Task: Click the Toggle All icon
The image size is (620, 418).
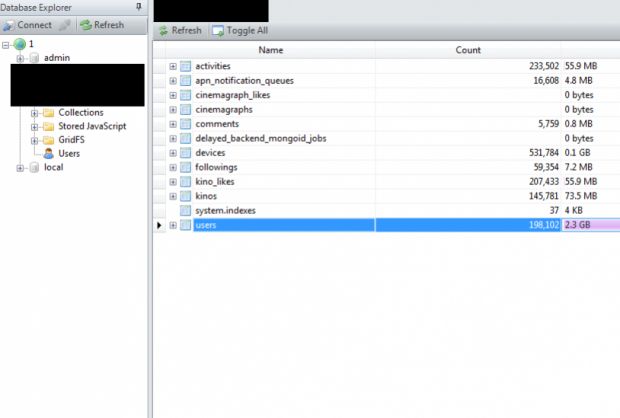Action: [x=218, y=31]
